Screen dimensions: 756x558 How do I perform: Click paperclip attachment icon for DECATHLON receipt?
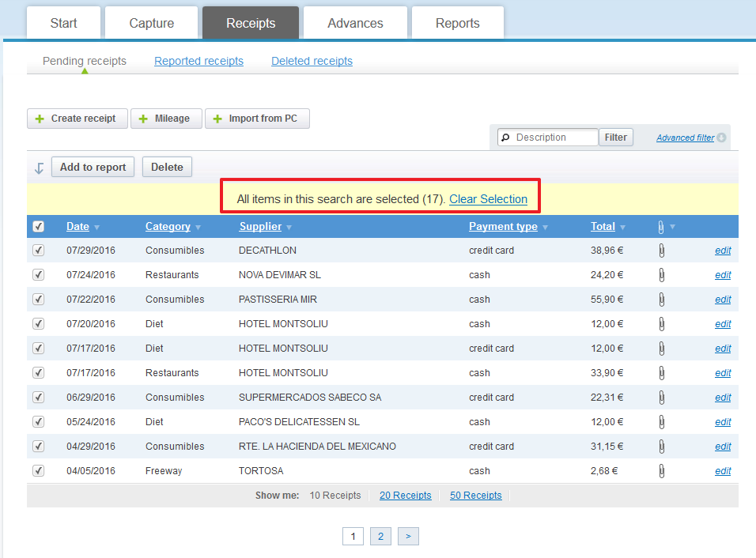pyautogui.click(x=661, y=251)
